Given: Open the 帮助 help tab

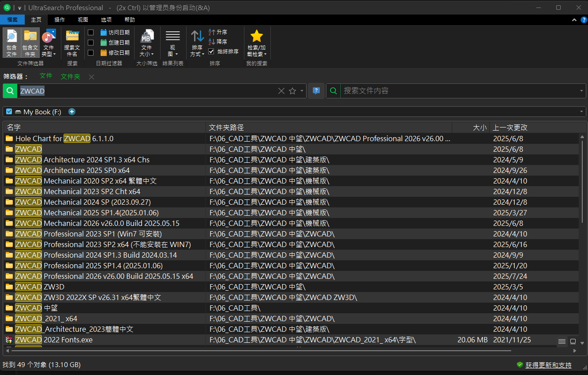Looking at the screenshot, I should coord(130,20).
